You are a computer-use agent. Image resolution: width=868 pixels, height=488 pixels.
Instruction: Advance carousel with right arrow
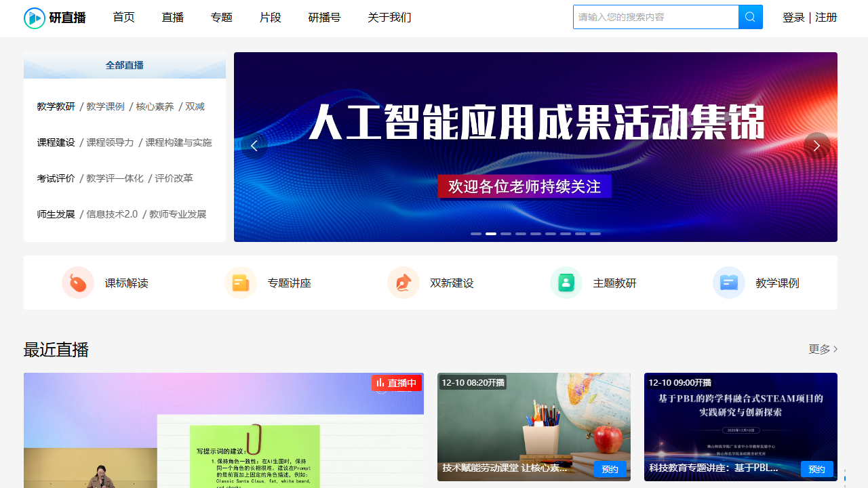click(x=816, y=145)
